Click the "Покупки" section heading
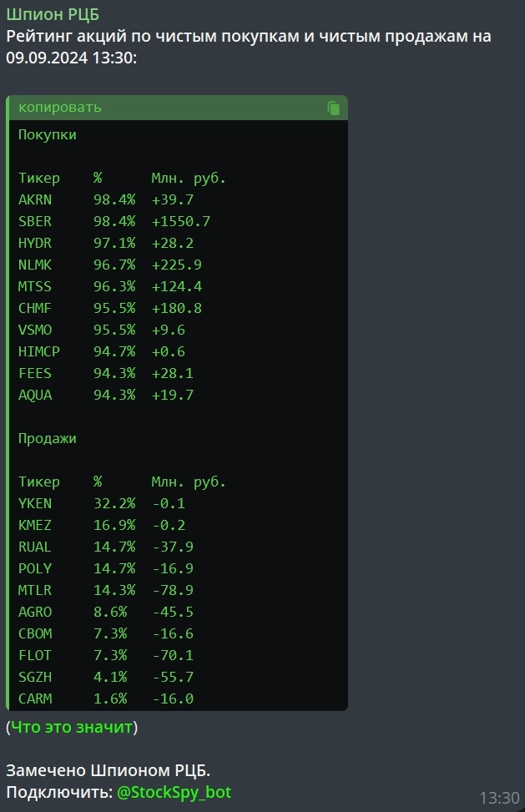The height and width of the screenshot is (812, 525). 48,134
